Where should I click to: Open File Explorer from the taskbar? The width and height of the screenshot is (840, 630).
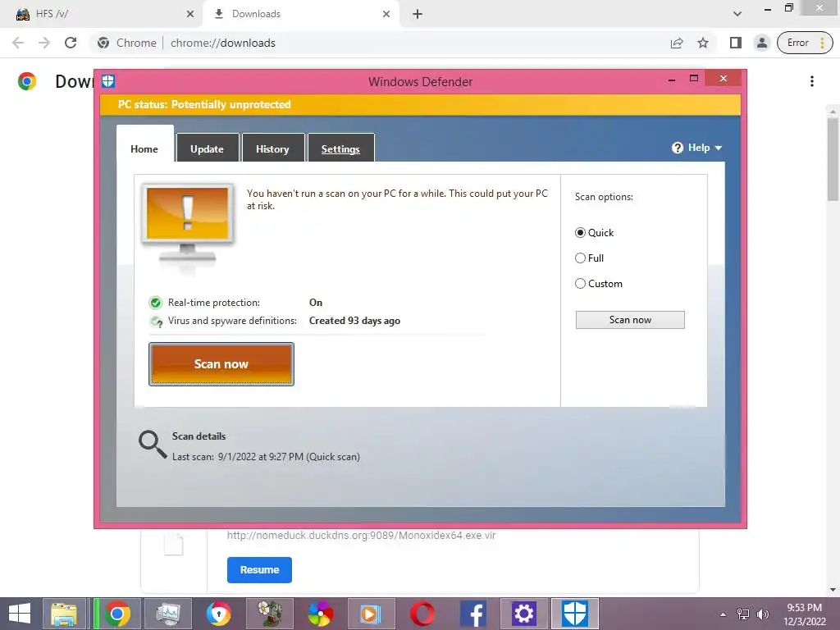pos(64,614)
